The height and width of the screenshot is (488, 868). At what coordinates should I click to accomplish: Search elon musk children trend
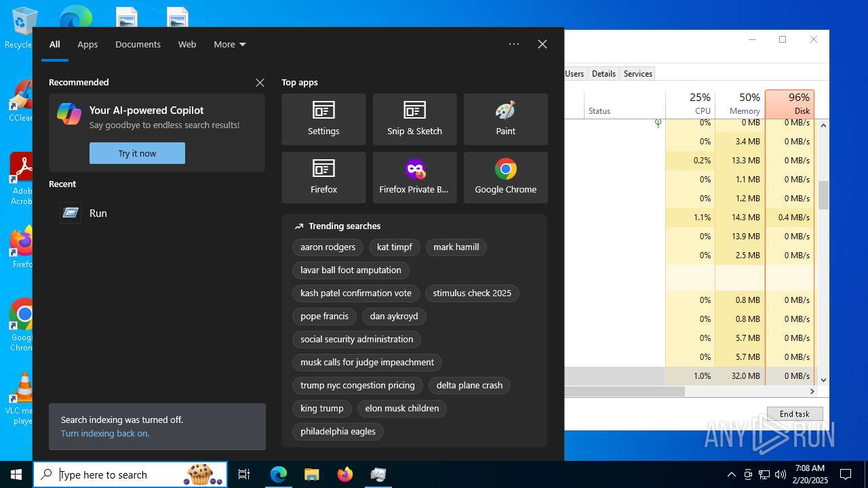tap(402, 409)
